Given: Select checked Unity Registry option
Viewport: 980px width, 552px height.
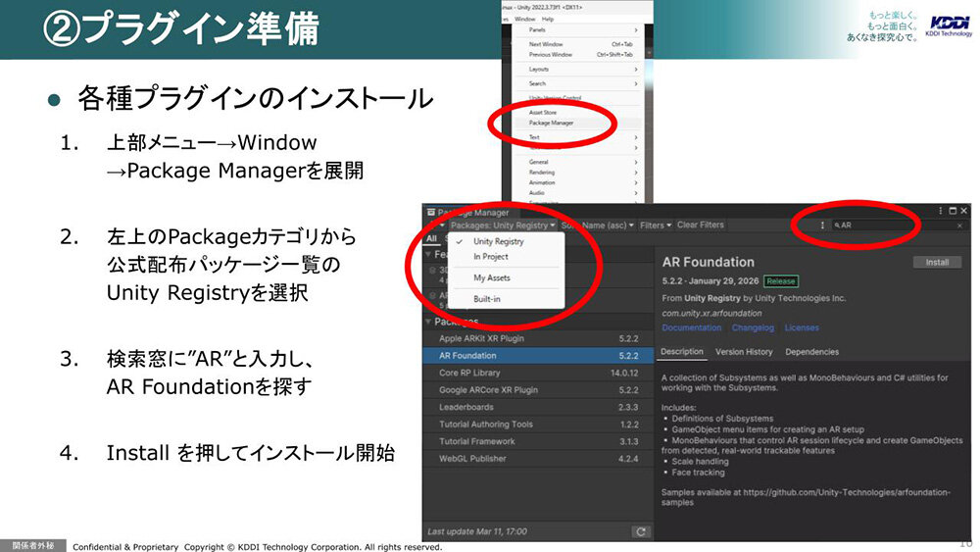Looking at the screenshot, I should [498, 241].
